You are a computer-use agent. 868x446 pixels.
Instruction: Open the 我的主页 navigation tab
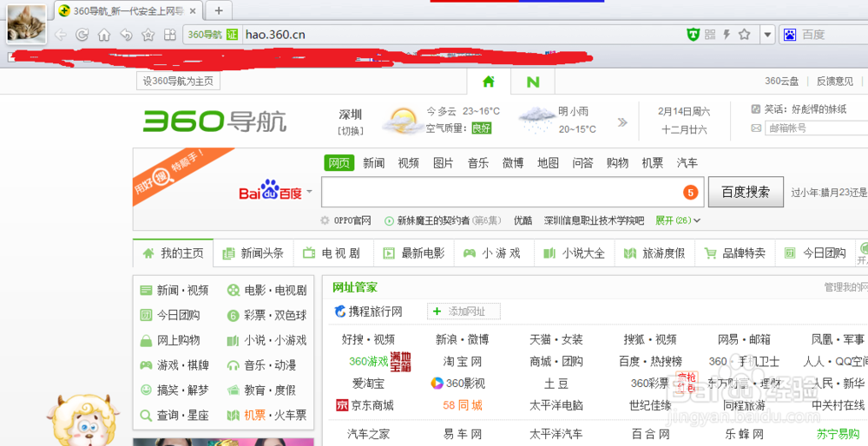pos(174,253)
